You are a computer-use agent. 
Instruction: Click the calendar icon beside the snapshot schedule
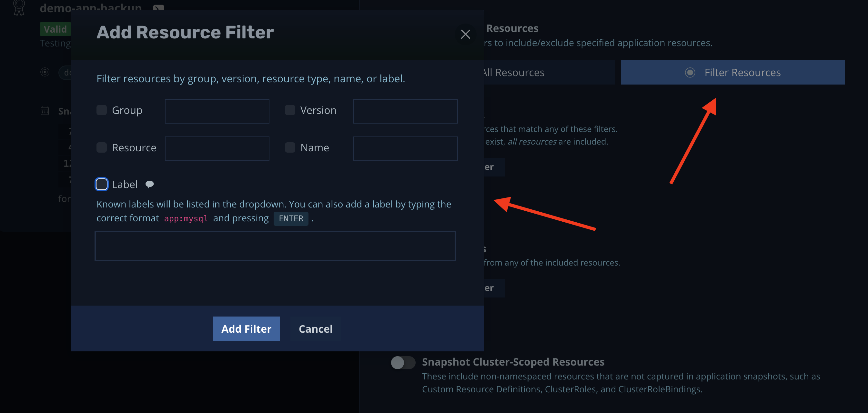(45, 111)
